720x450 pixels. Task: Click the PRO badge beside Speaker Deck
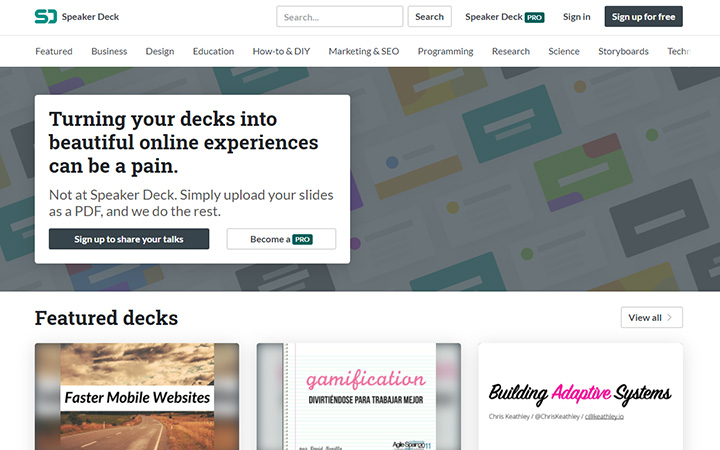535,17
